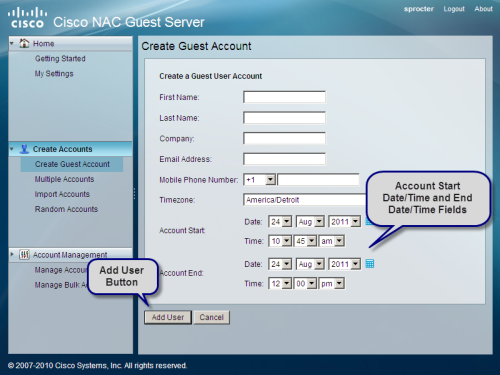This screenshot has height=375, width=500.
Task: Click the Account Management sliders icon
Action: (24, 255)
